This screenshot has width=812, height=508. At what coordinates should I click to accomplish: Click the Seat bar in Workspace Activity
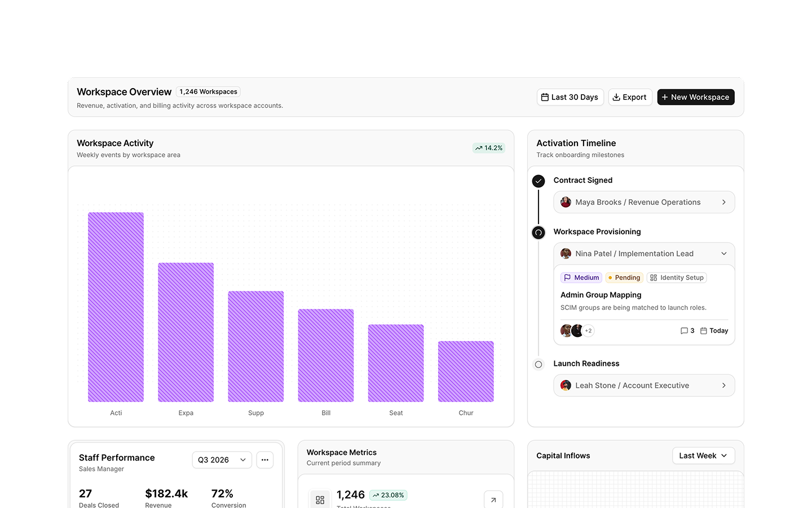click(396, 363)
